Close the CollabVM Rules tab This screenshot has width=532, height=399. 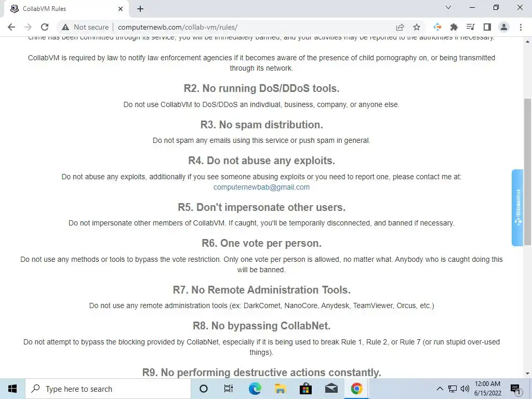[121, 9]
